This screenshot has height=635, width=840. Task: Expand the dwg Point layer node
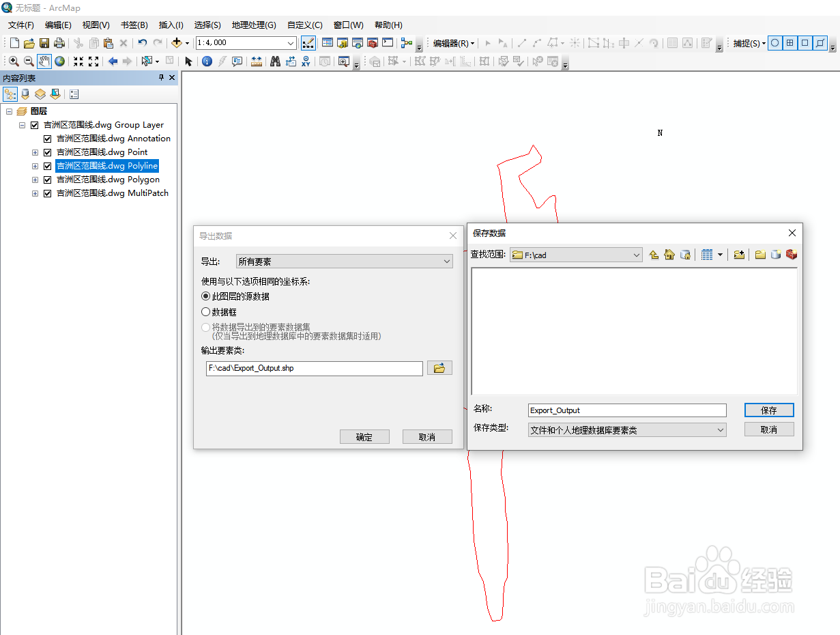pos(35,152)
